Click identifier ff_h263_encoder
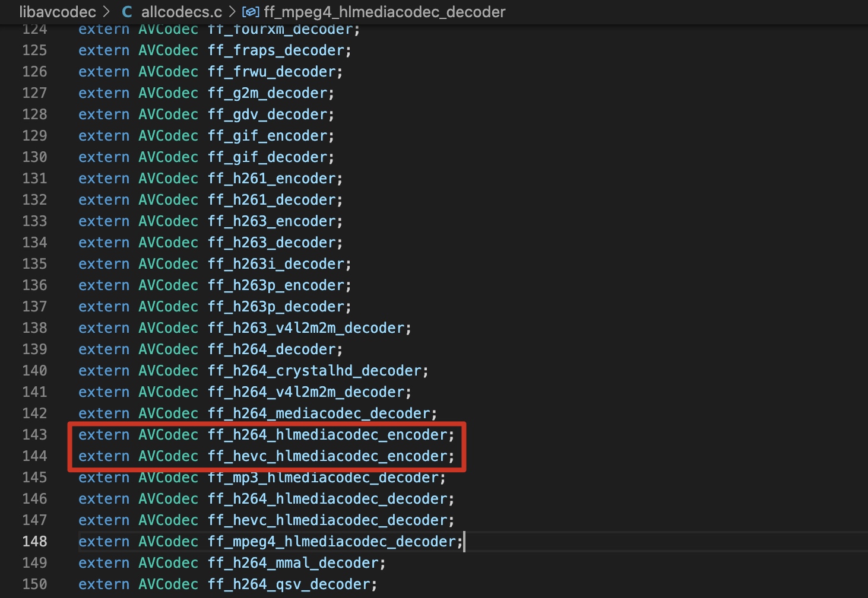Image resolution: width=868 pixels, height=598 pixels. (x=272, y=221)
